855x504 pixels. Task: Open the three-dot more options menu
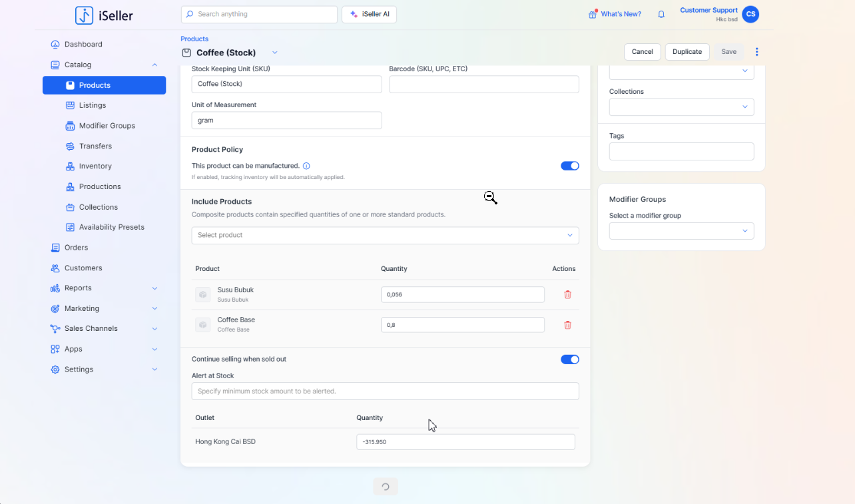pyautogui.click(x=756, y=52)
